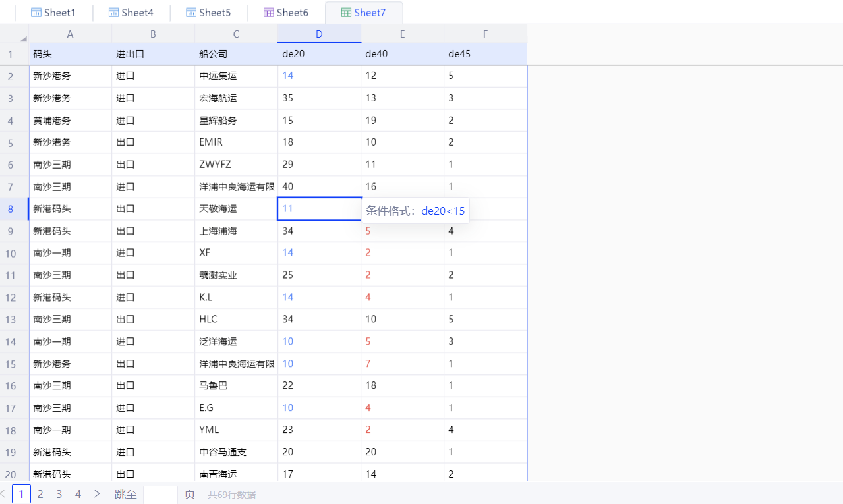Viewport: 843px width, 504px height.
Task: Switch to the Sheet1 tab
Action: point(53,13)
